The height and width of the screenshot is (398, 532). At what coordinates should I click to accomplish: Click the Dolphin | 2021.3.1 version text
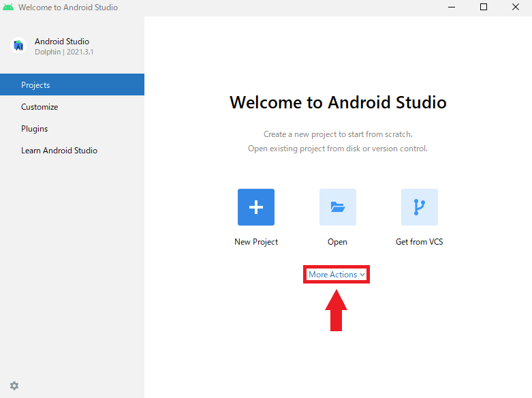[x=64, y=52]
